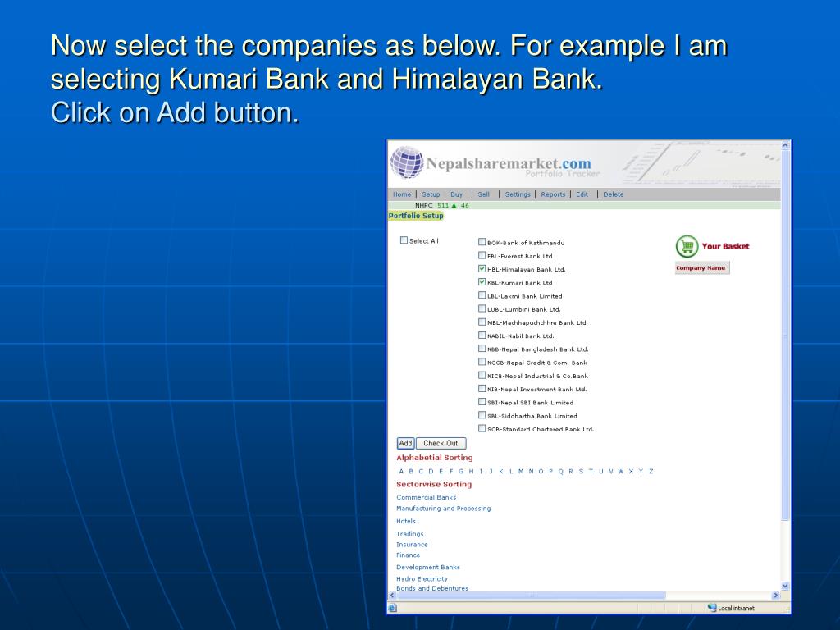
Task: Open Finance sector link
Action: click(x=408, y=555)
